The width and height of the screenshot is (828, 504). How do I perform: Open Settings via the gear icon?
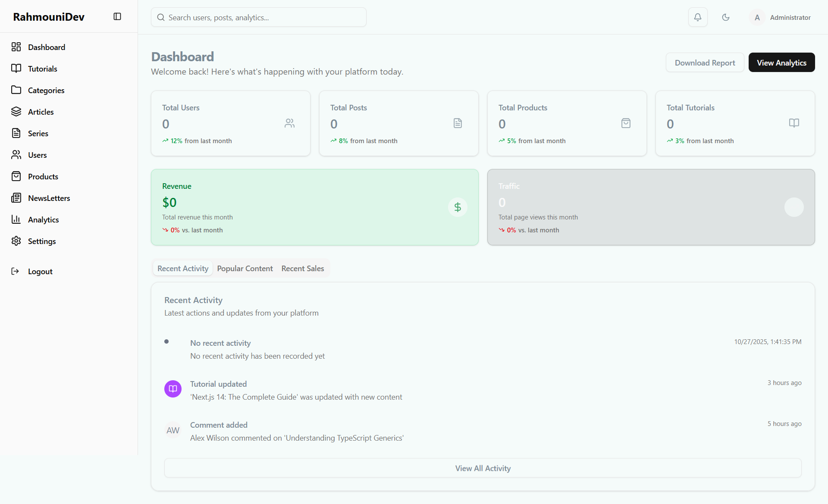16,241
